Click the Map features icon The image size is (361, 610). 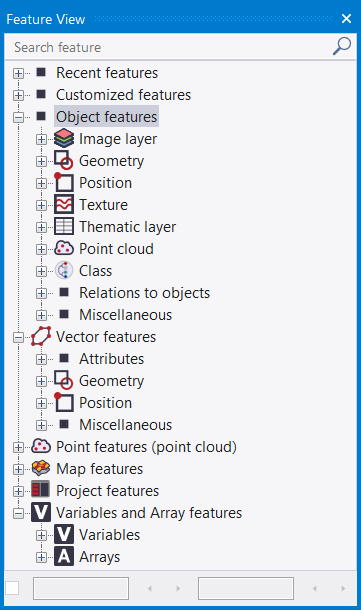pos(41,468)
